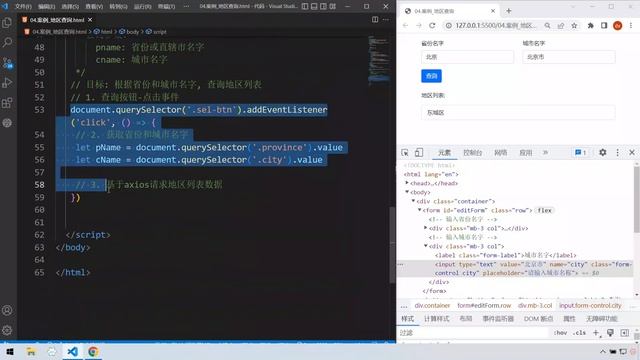640x360 pixels.
Task: Collapse the body element node
Action: pyautogui.click(x=407, y=192)
